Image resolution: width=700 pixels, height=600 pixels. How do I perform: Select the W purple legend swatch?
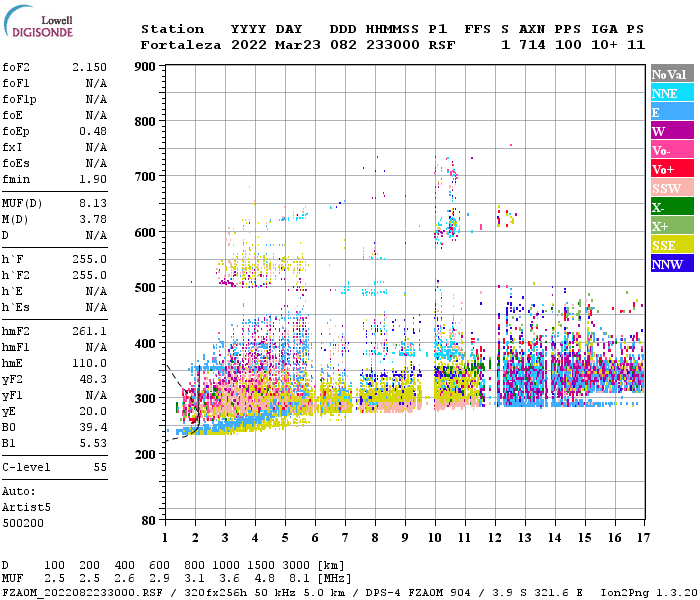(x=672, y=131)
